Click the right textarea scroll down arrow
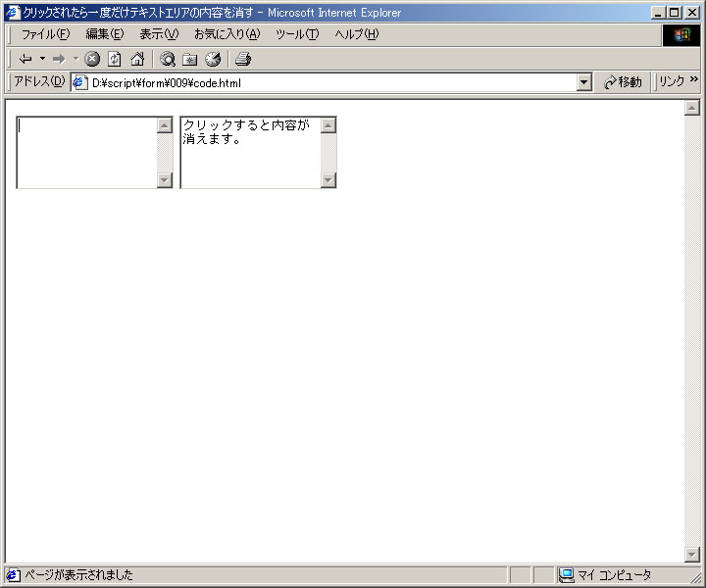 328,180
